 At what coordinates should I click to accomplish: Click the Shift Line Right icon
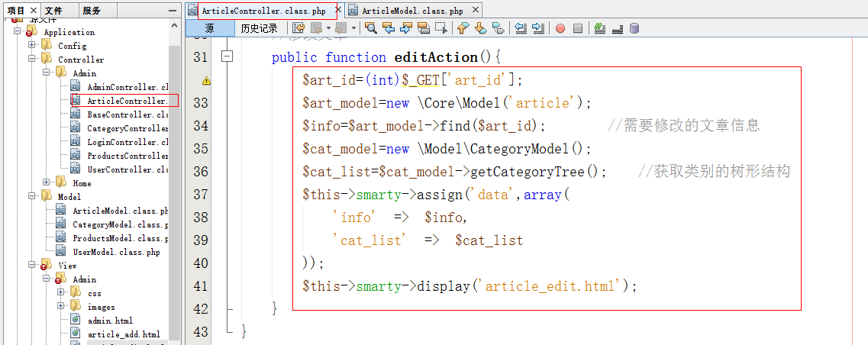point(537,28)
